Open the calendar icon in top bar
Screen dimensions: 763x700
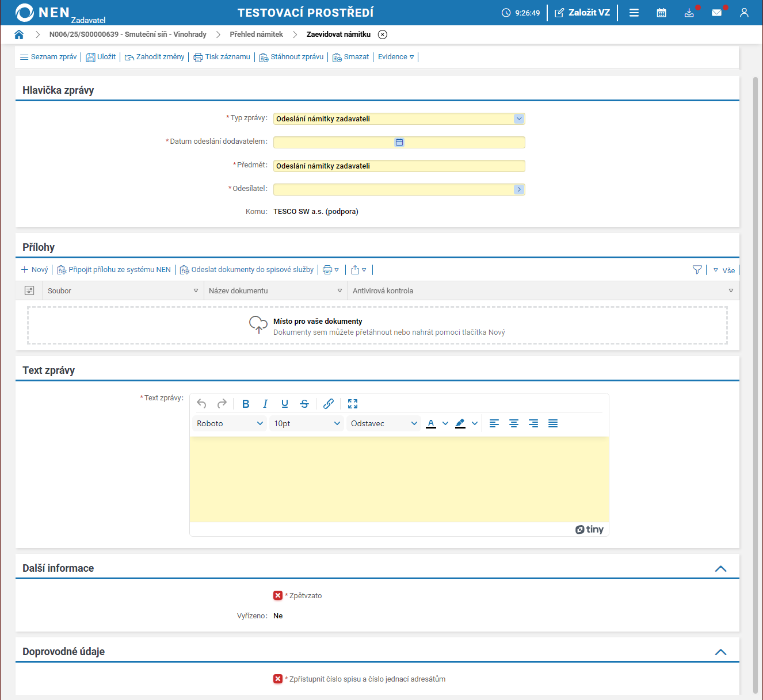(x=661, y=13)
